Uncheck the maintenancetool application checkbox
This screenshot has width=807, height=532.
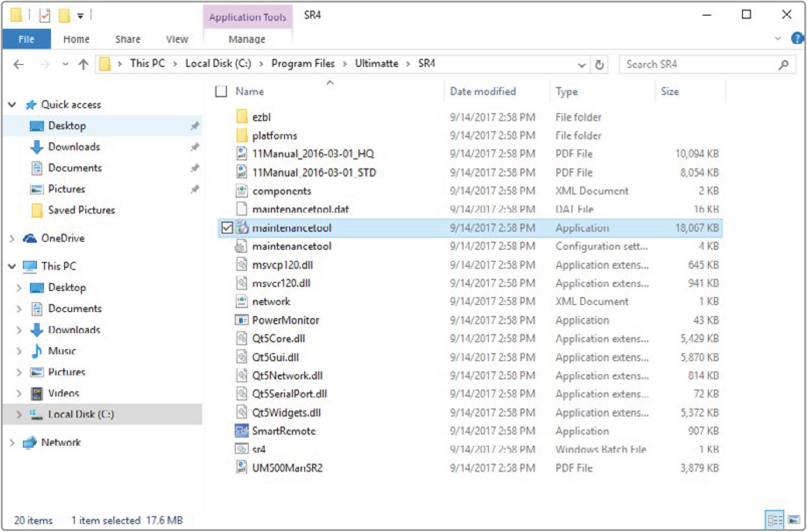[227, 228]
